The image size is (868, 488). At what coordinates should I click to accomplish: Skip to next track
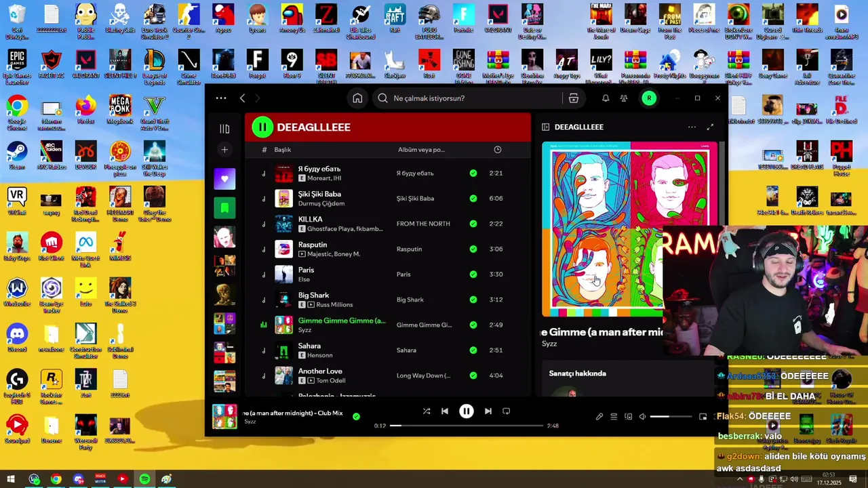[x=488, y=411]
